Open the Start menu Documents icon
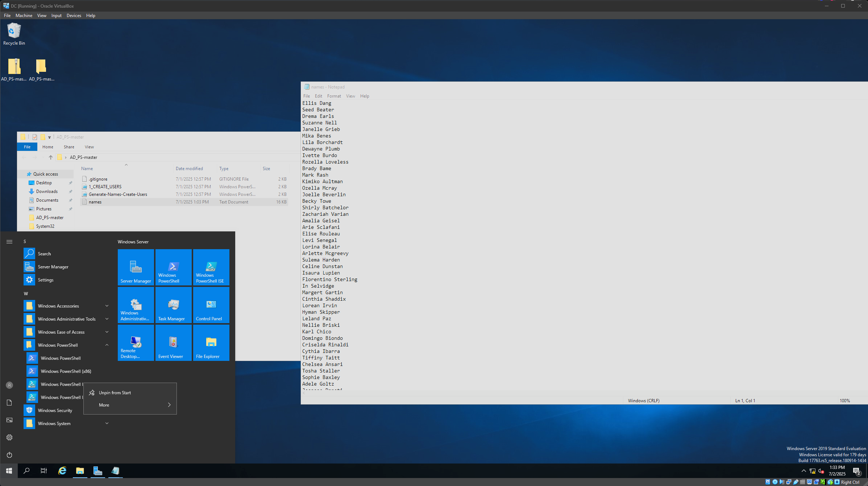 click(x=9, y=403)
